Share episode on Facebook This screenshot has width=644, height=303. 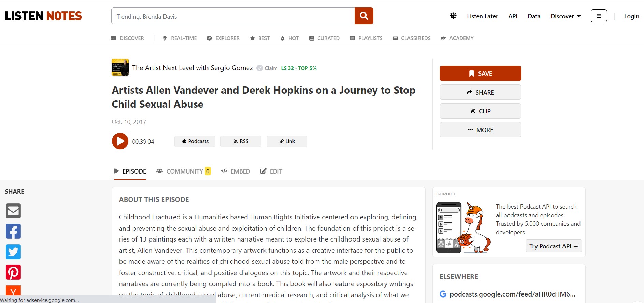click(x=13, y=231)
